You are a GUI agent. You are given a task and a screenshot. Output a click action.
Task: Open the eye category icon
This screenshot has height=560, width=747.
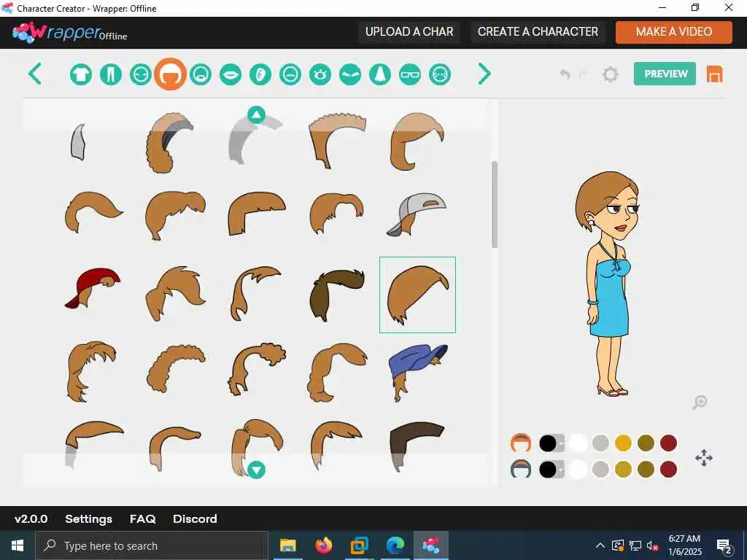click(320, 75)
